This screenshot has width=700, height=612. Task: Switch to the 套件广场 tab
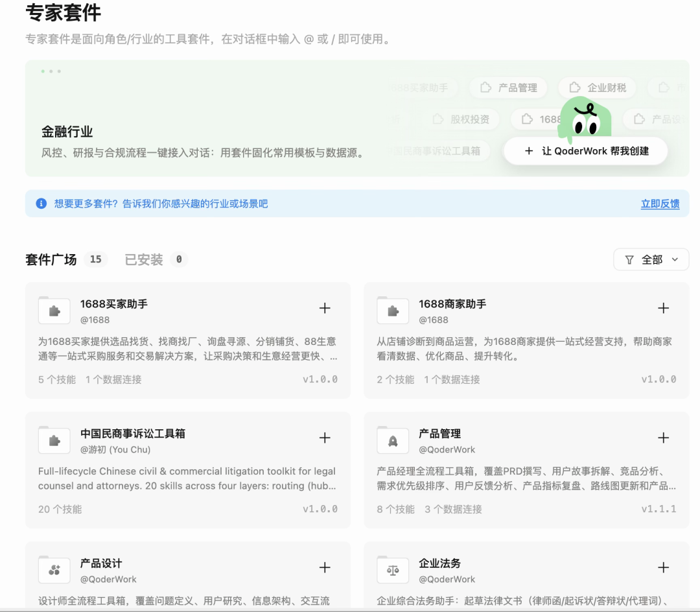pos(51,259)
